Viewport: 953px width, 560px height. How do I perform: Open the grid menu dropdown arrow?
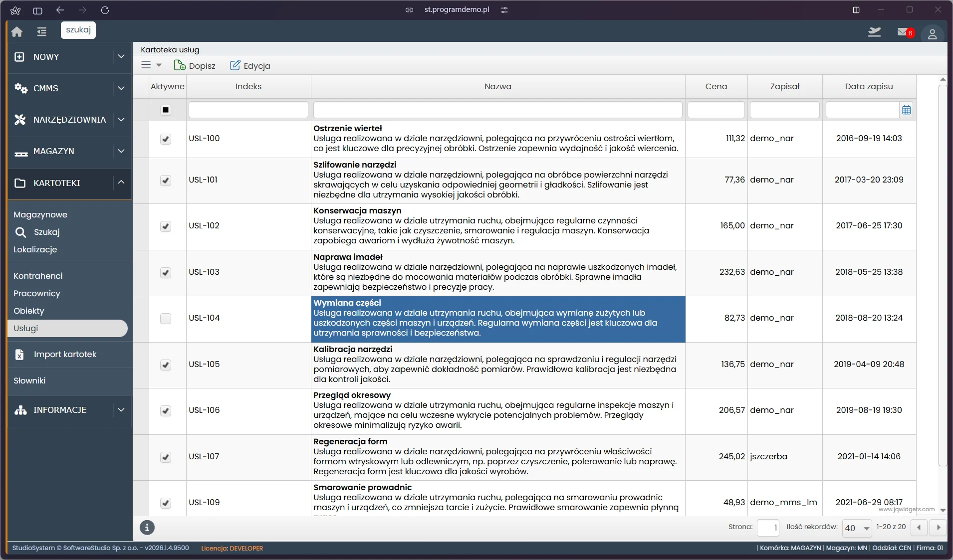[159, 65]
